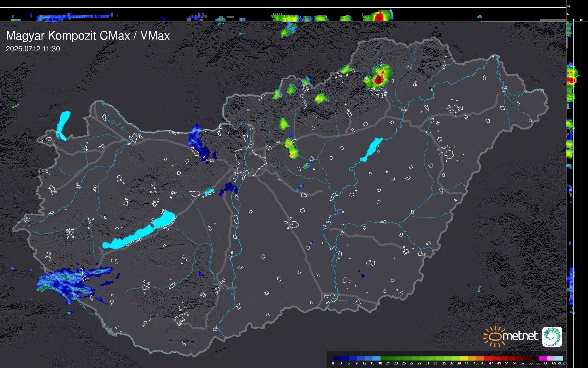Click the 2025.07.12 11:30 timestamp
This screenshot has height=368, width=588.
click(x=33, y=49)
